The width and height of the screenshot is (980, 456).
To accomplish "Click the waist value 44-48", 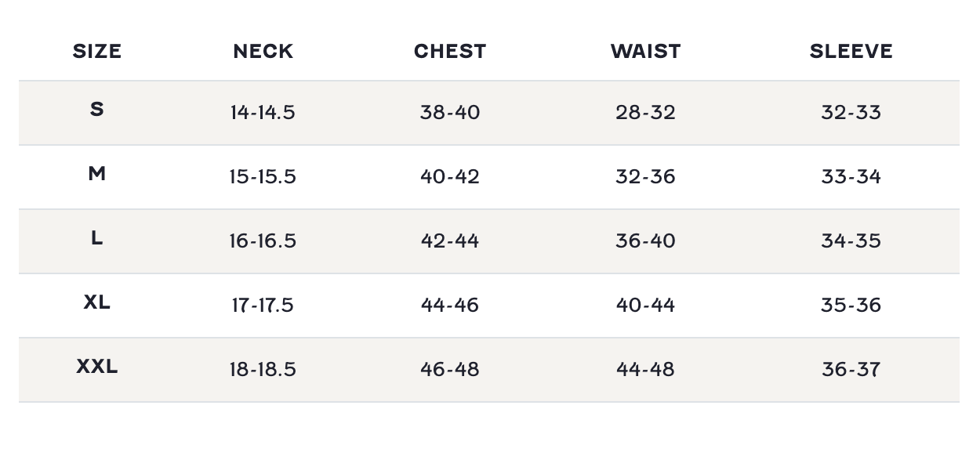I will [x=645, y=370].
